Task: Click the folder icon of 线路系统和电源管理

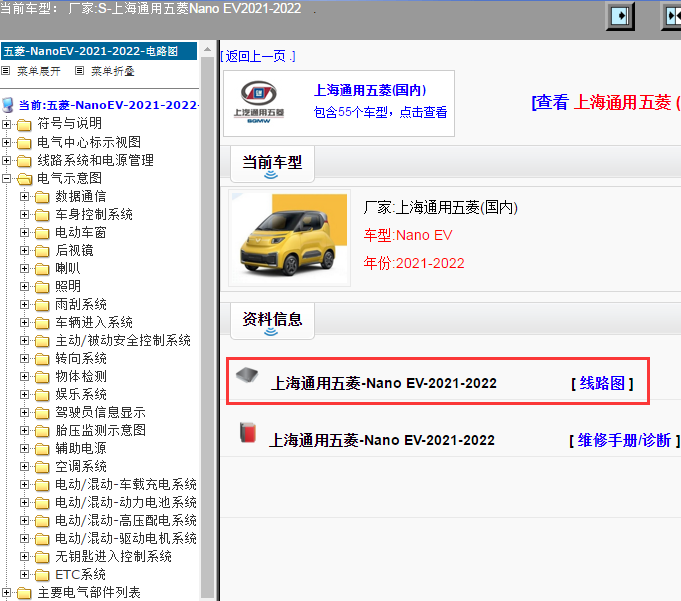Action: (x=24, y=161)
